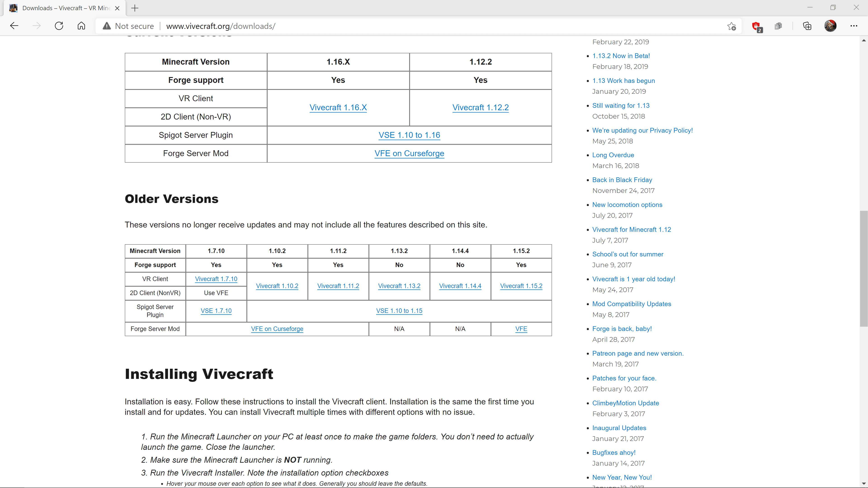Open 'Inaugural Updates' post
Viewport: 868px width, 488px height.
tap(619, 428)
